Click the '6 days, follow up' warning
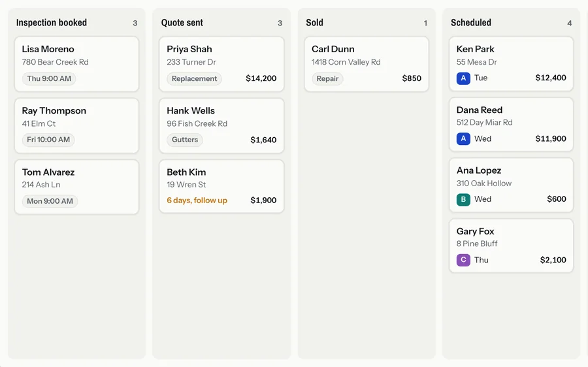The image size is (588, 367). (x=197, y=200)
